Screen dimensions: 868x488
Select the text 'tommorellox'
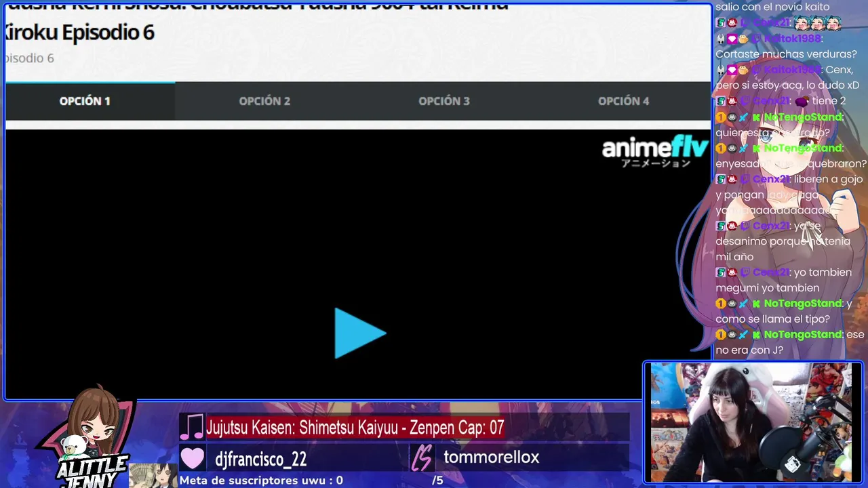pos(492,457)
